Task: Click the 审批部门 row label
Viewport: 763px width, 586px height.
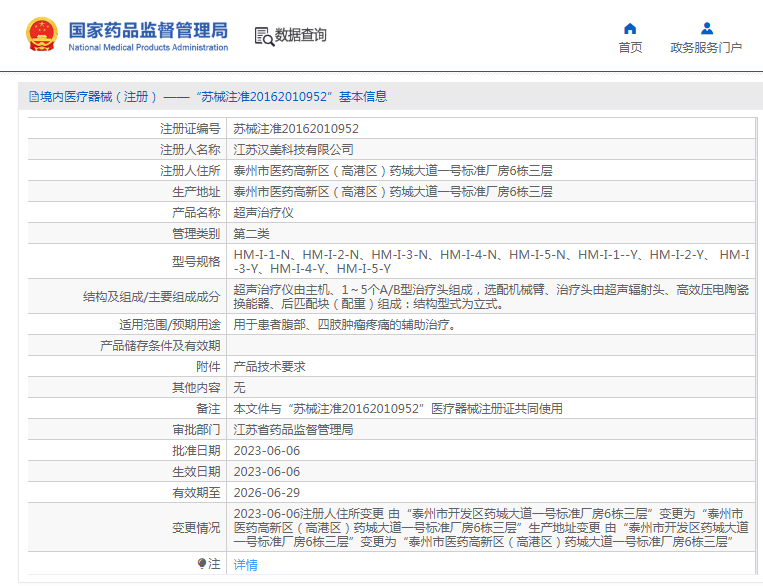Action: [x=196, y=429]
